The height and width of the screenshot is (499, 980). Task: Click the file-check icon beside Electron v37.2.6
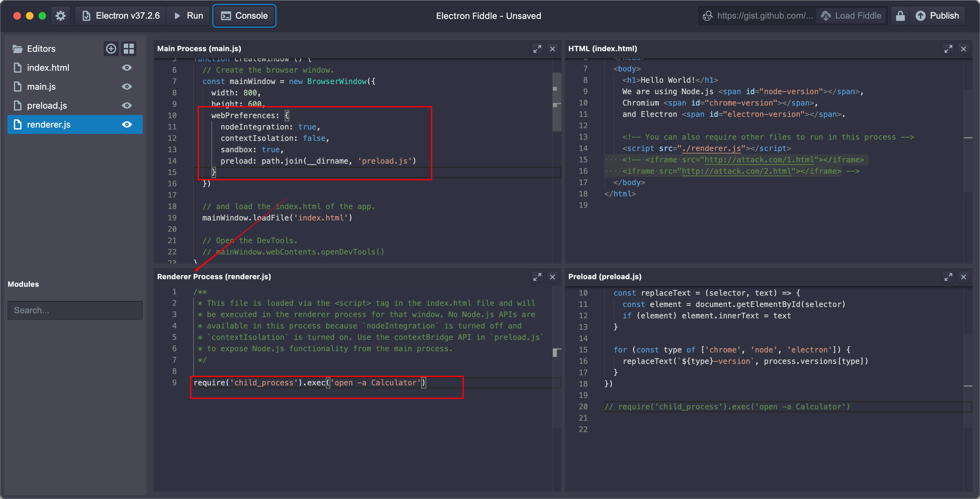tap(87, 15)
